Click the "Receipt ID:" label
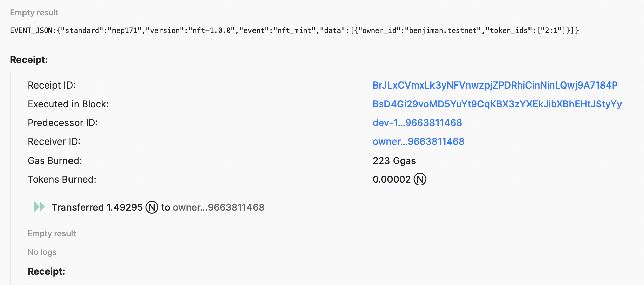The image size is (644, 285). pos(51,85)
